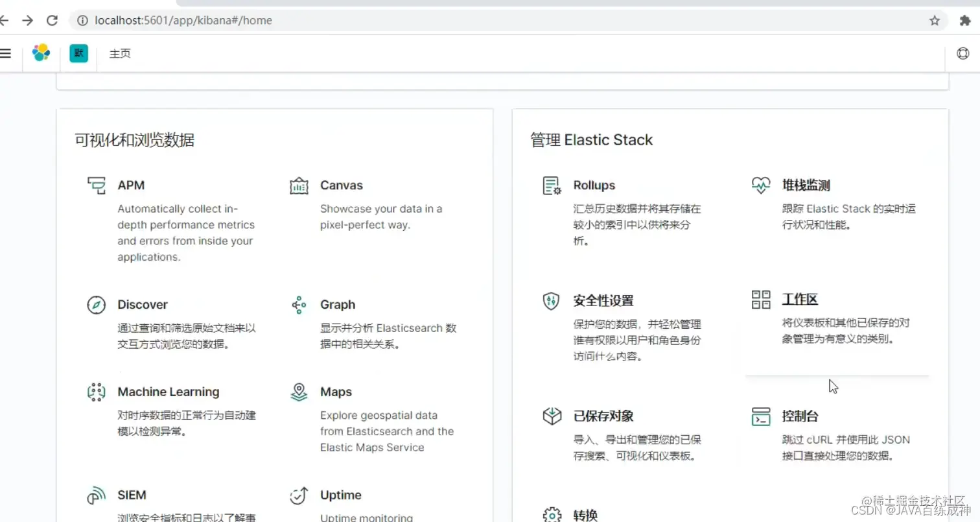This screenshot has height=522, width=980.
Task: Bookmark this page with star icon
Action: 935,21
